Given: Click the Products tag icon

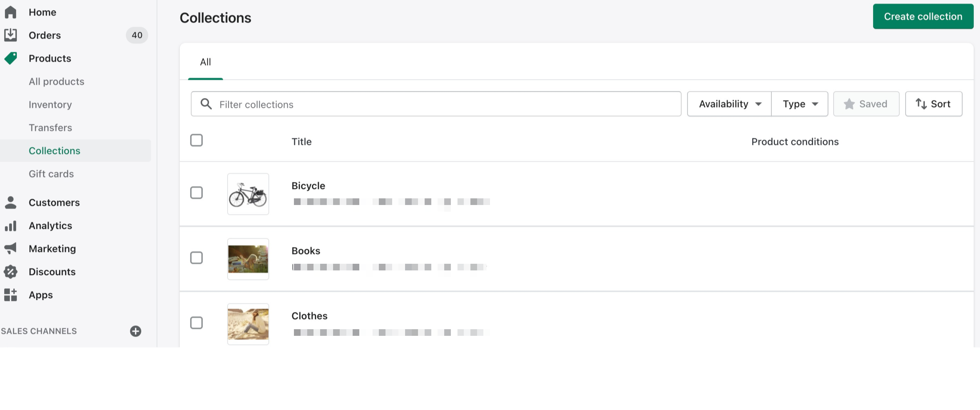Looking at the screenshot, I should tap(10, 58).
